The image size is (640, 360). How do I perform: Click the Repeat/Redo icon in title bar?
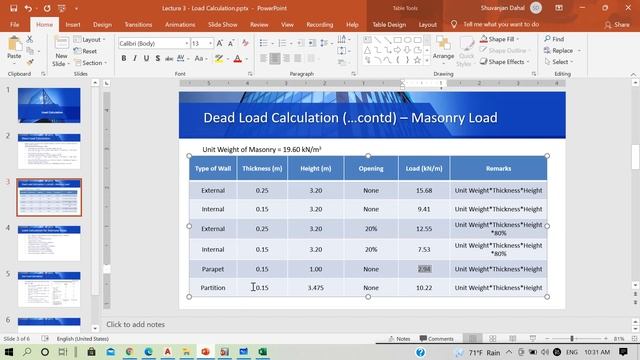[x=47, y=8]
